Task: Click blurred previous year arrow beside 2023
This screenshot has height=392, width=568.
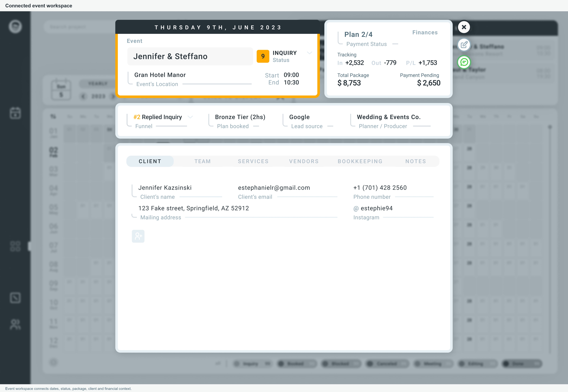Action: tap(83, 96)
